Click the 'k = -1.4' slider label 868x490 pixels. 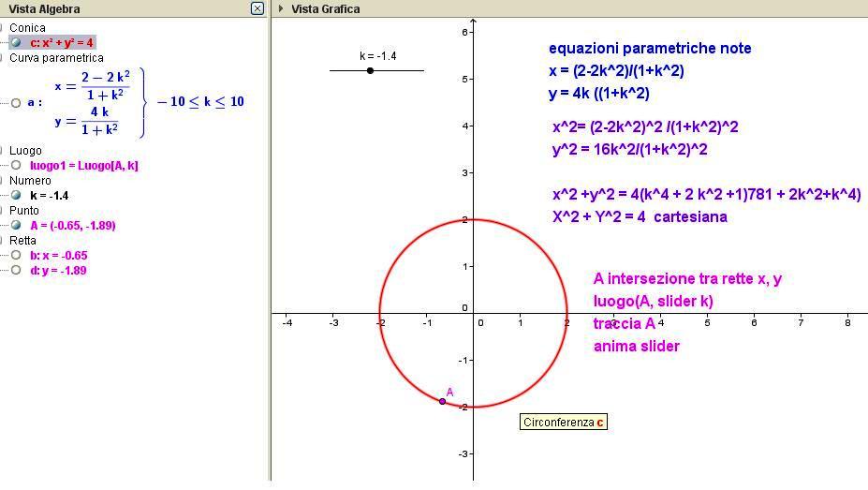click(x=378, y=56)
